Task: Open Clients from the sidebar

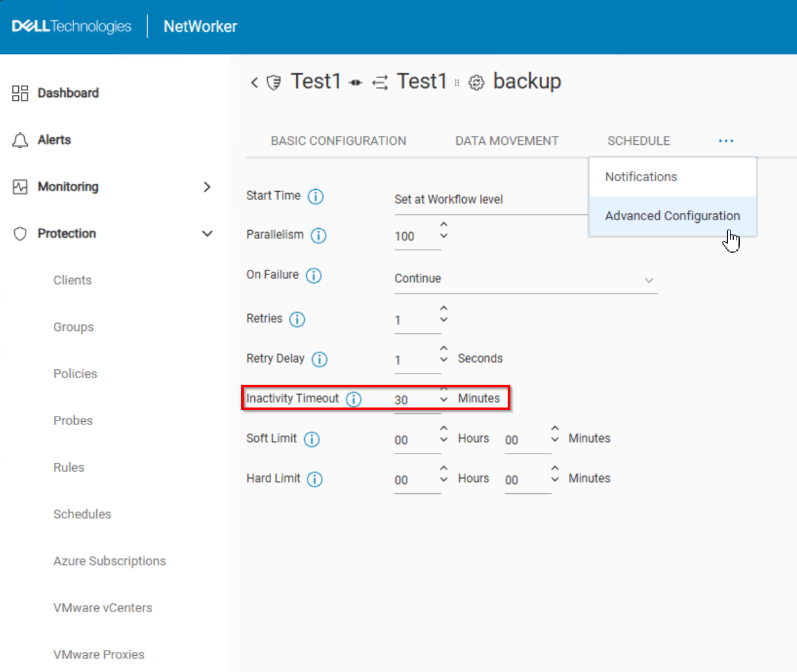Action: (72, 279)
